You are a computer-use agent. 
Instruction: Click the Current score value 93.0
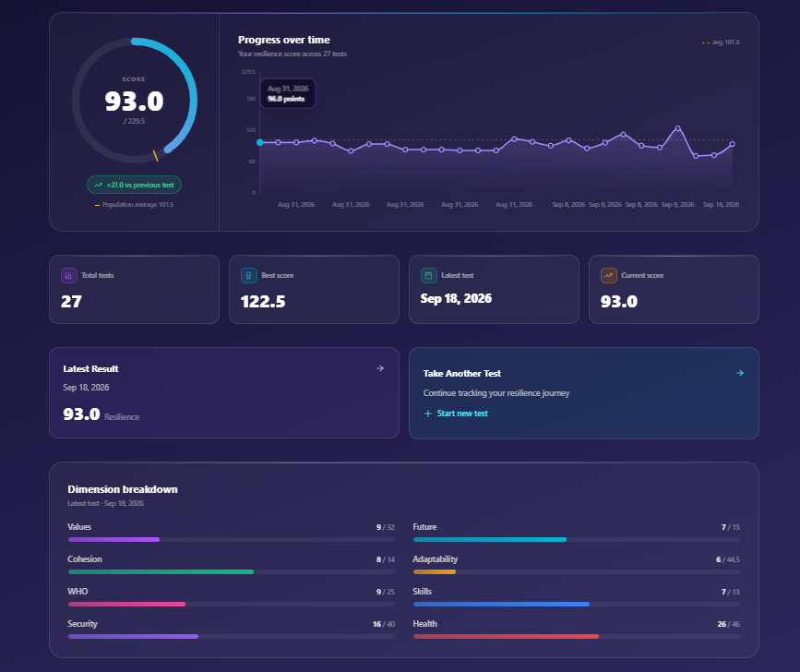[619, 302]
